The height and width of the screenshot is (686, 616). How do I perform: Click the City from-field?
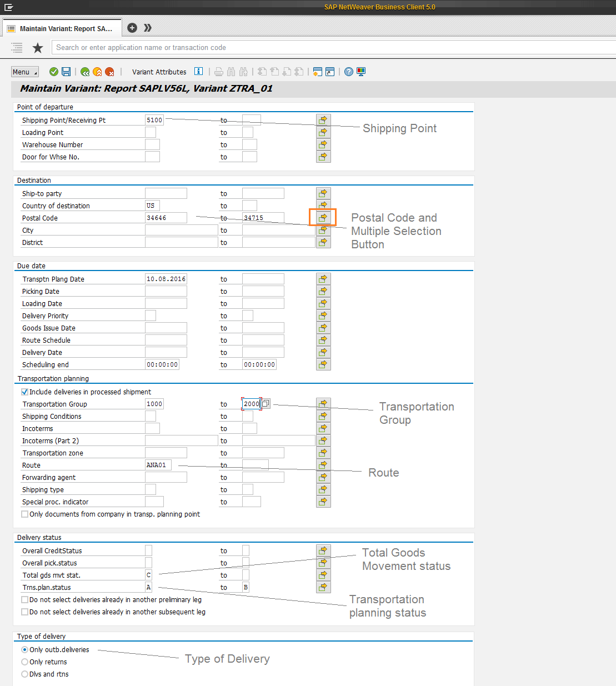(x=182, y=230)
